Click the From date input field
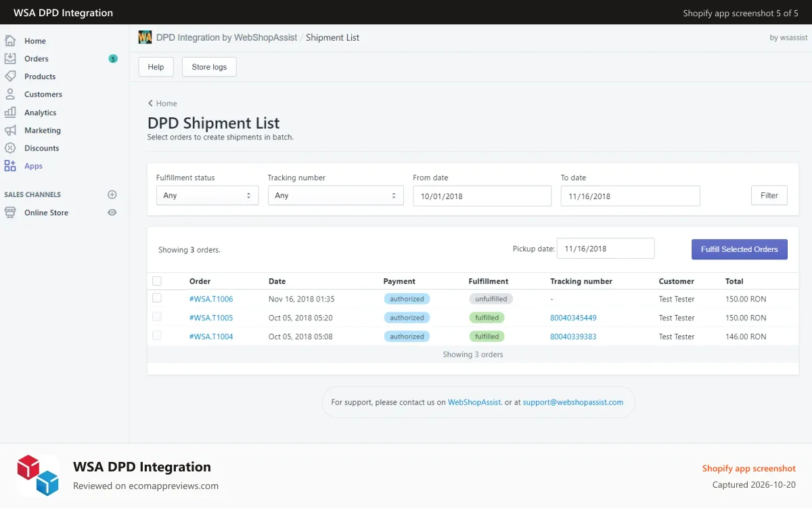This screenshot has height=508, width=812. (482, 196)
